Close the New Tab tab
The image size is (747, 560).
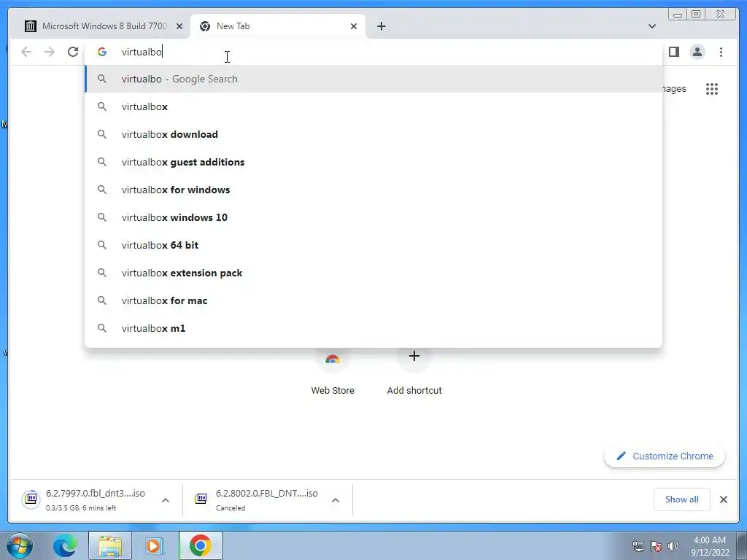pyautogui.click(x=354, y=26)
